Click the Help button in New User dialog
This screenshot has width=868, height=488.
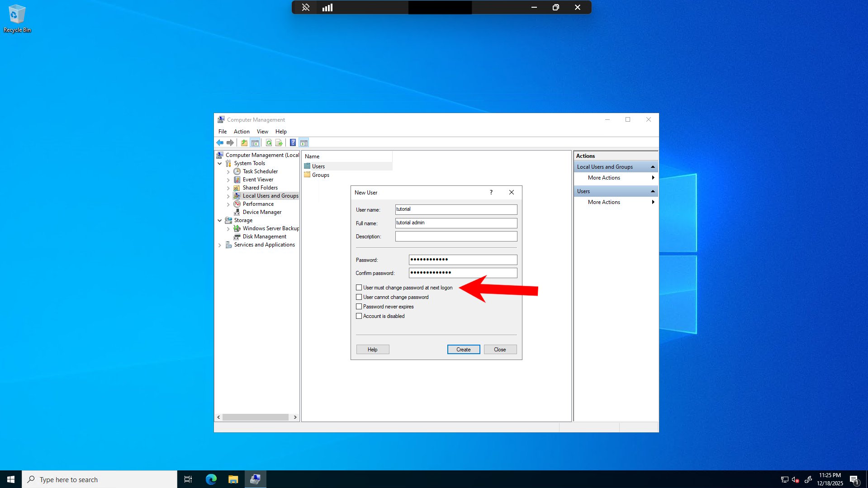click(372, 350)
